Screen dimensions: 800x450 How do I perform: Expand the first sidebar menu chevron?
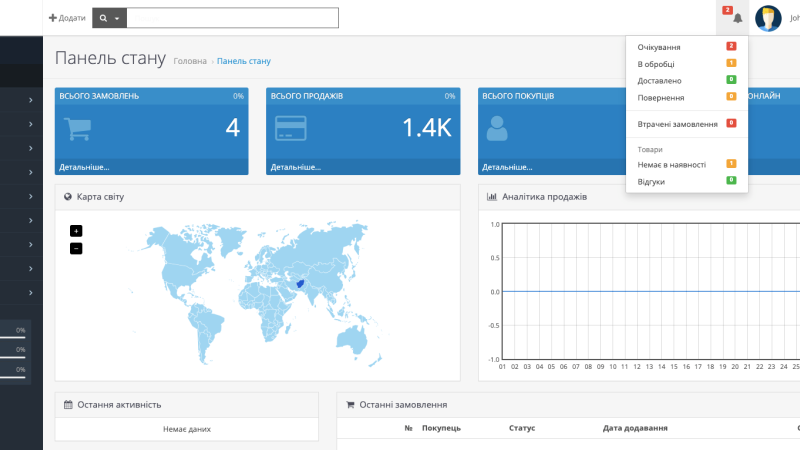[31, 100]
